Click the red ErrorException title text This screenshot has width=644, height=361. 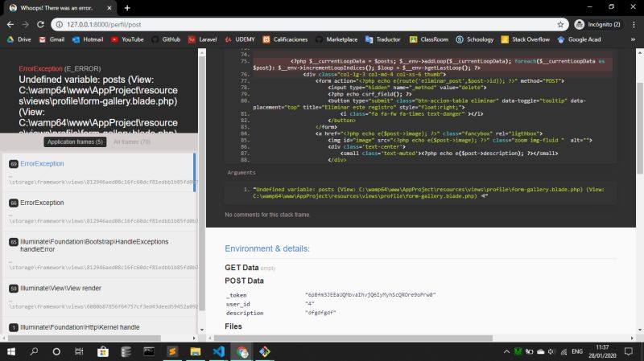[x=40, y=68]
